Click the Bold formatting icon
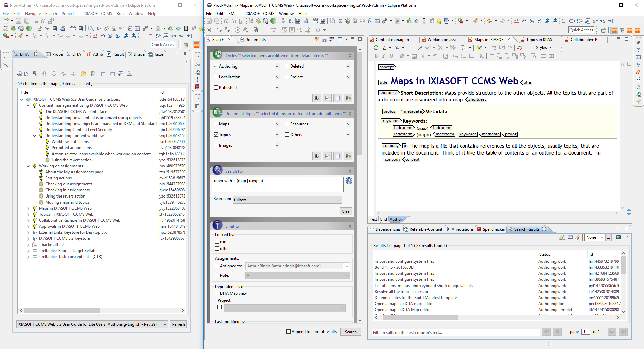 pos(376,56)
